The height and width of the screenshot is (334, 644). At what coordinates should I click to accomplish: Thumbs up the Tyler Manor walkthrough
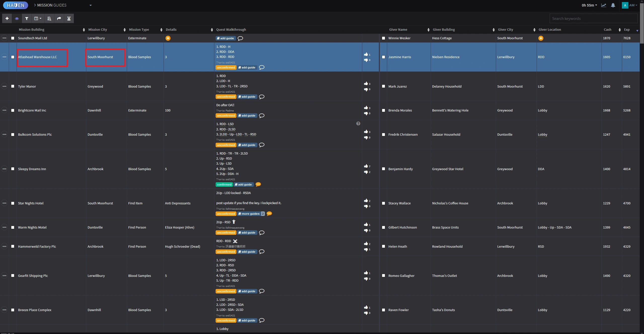366,84
